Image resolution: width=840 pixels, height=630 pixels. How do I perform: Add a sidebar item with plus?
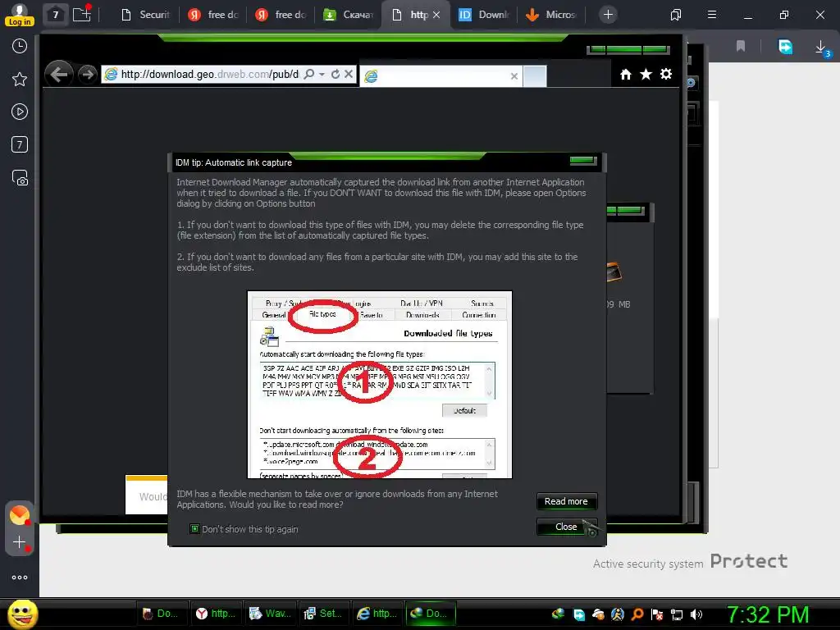20,542
